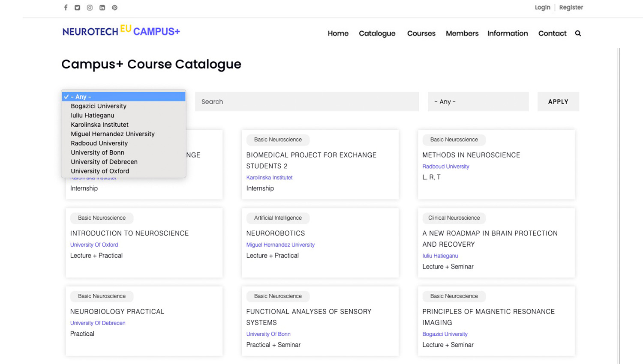Click the LinkedIn icon in top bar
This screenshot has width=643, height=364.
click(x=102, y=8)
